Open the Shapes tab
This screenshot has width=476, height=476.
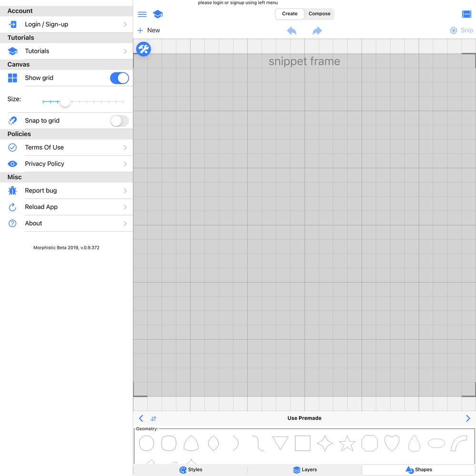click(x=418, y=470)
